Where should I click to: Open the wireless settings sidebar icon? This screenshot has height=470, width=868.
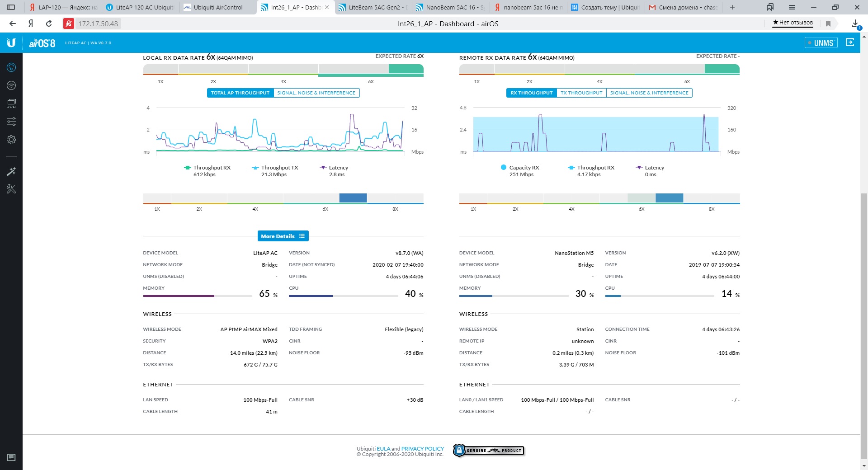[11, 85]
